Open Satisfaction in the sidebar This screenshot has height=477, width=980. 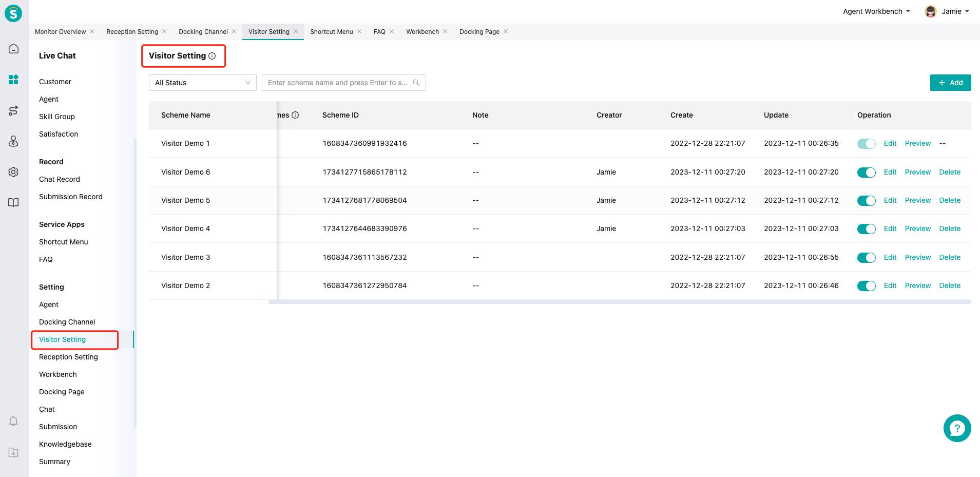59,134
